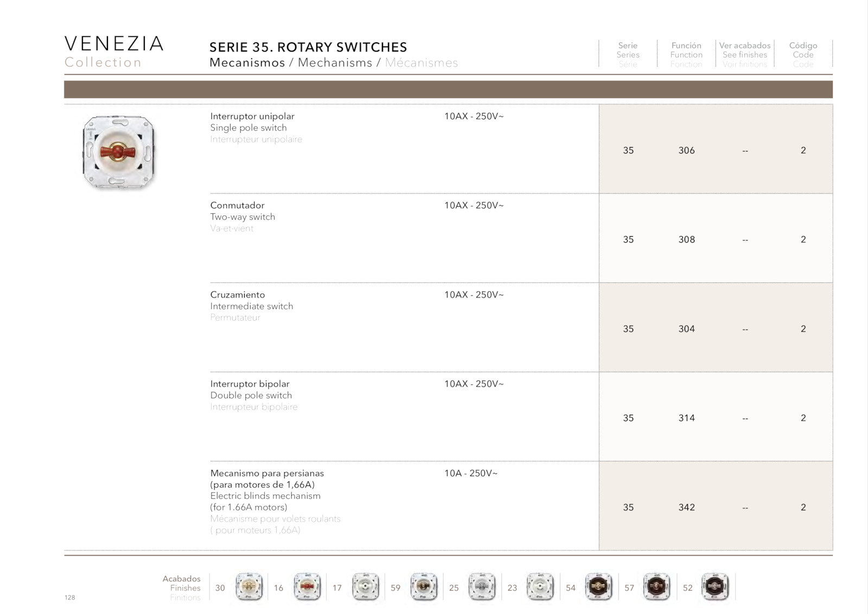Image resolution: width=868 pixels, height=614 pixels.
Task: Click function number 308 for two-way switch
Action: 686,239
